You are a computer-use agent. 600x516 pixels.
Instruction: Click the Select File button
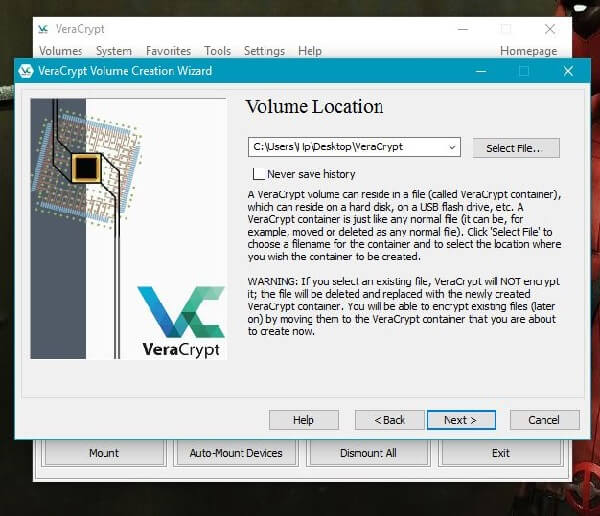click(x=516, y=148)
